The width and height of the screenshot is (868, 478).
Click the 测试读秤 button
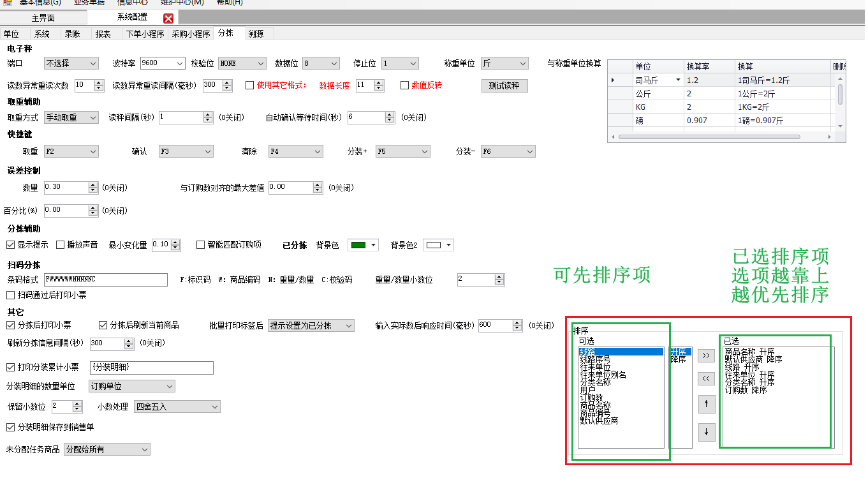coord(504,86)
